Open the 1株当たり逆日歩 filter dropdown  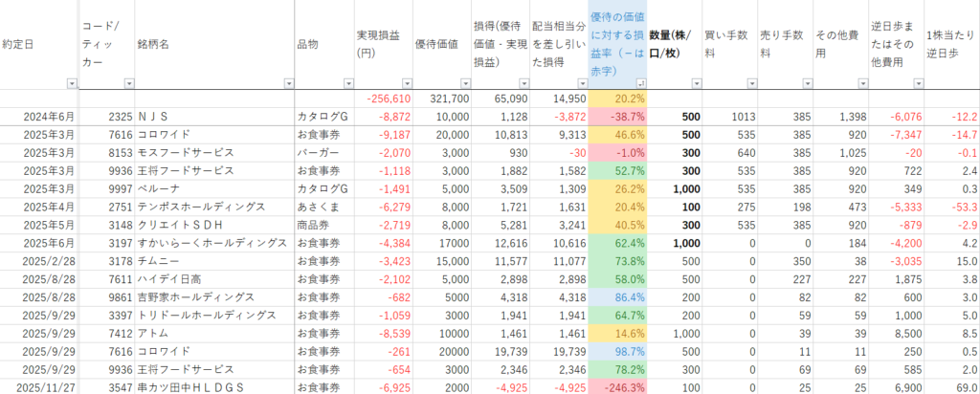(972, 83)
